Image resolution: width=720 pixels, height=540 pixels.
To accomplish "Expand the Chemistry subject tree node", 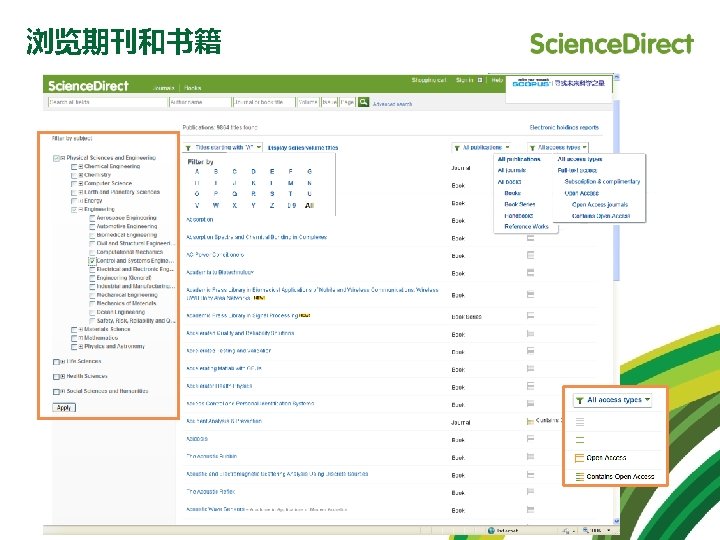I will [81, 175].
